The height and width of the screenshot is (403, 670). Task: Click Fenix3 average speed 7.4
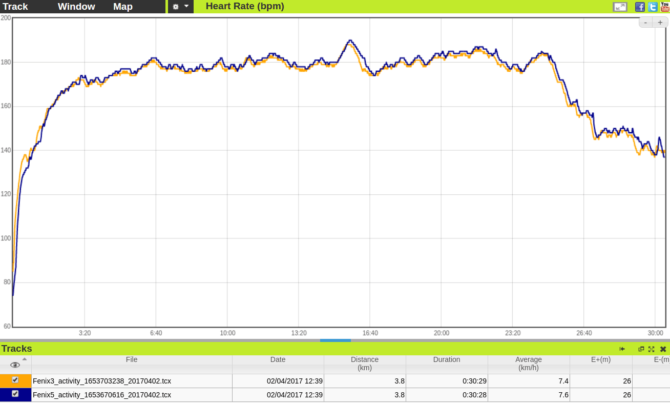(563, 381)
